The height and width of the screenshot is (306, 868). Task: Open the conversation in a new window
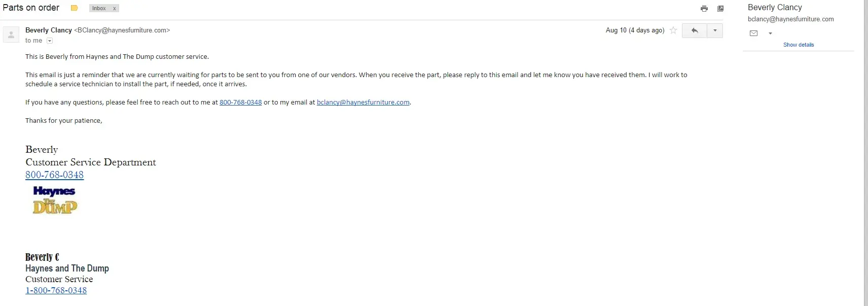tap(720, 9)
